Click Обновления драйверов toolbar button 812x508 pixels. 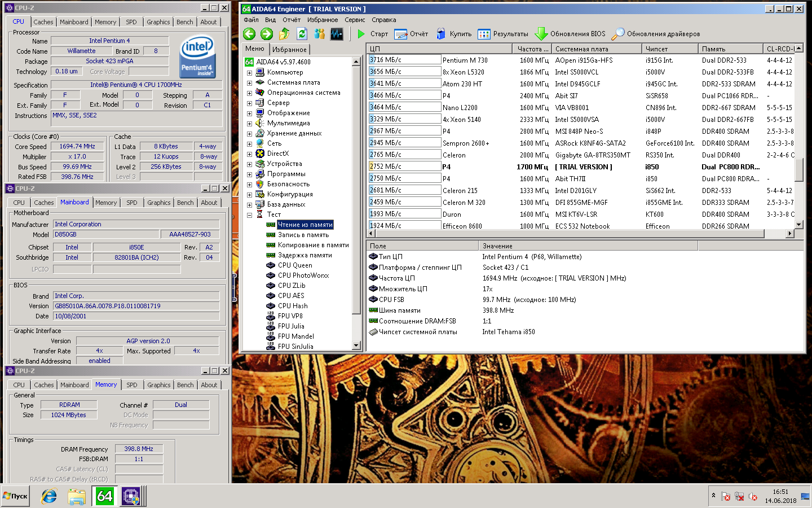tap(656, 34)
